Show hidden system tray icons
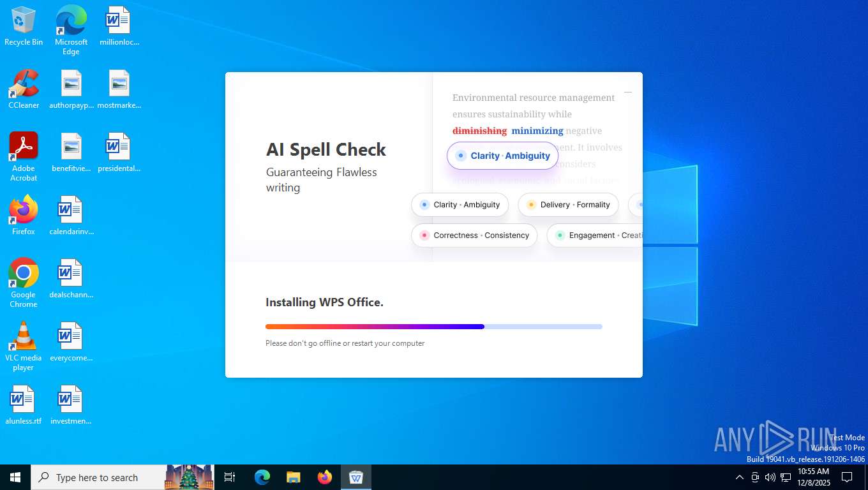The height and width of the screenshot is (490, 868). point(740,477)
